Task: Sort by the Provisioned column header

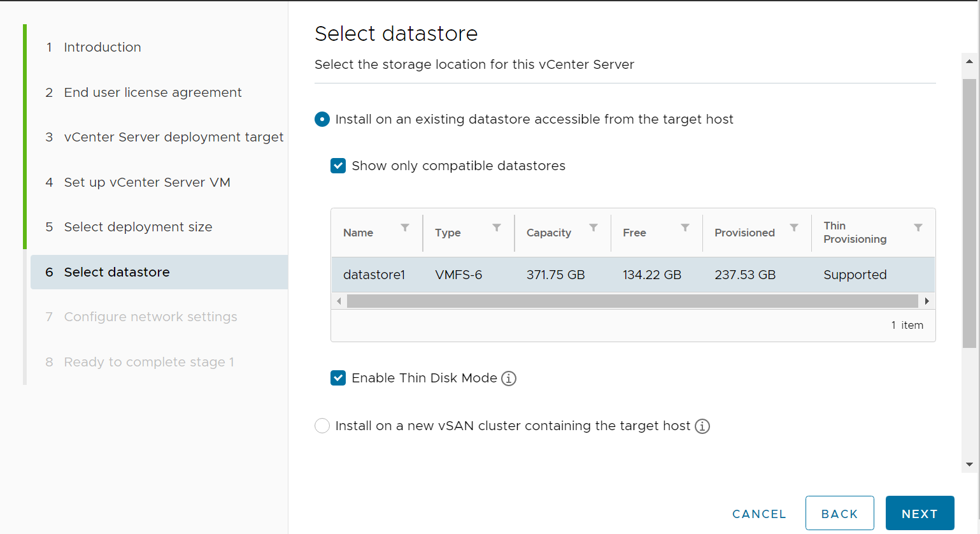Action: (x=744, y=233)
